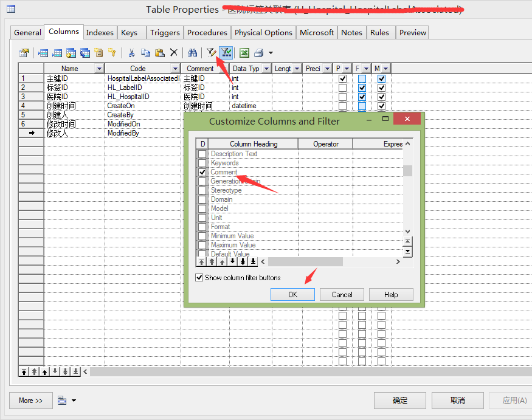Click dialog's move-to-top arrow button
The width and height of the screenshot is (532, 420).
click(x=201, y=261)
